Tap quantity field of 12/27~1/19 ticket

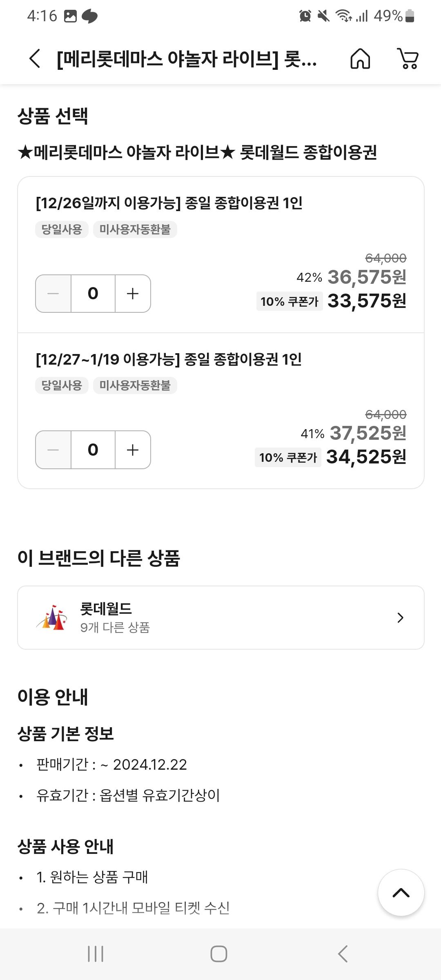click(93, 450)
